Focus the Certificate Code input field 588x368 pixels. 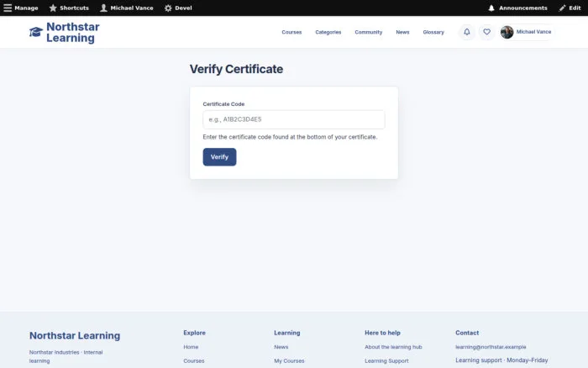(294, 119)
